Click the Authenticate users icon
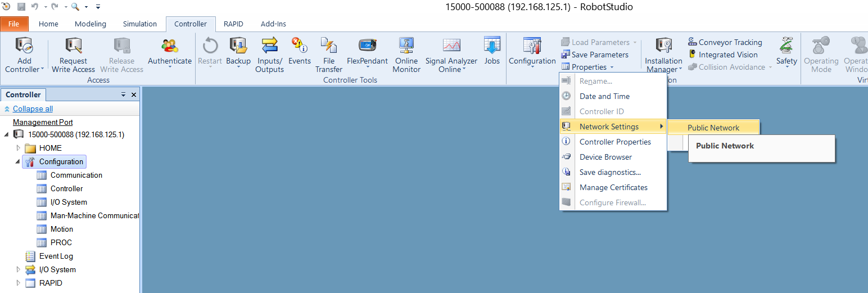This screenshot has width=868, height=293. tap(169, 46)
